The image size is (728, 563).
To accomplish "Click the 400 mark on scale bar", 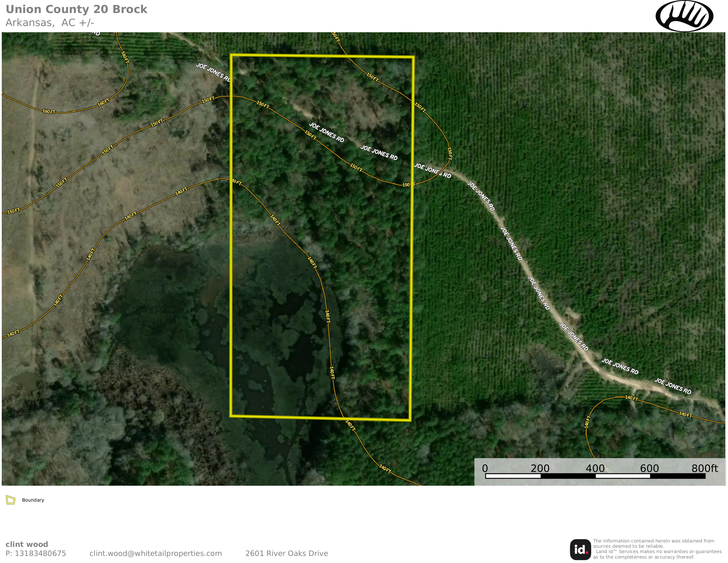I will point(595,468).
